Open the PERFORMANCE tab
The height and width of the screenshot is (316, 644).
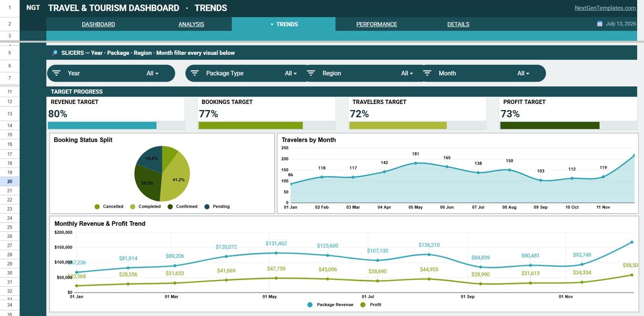coord(377,24)
